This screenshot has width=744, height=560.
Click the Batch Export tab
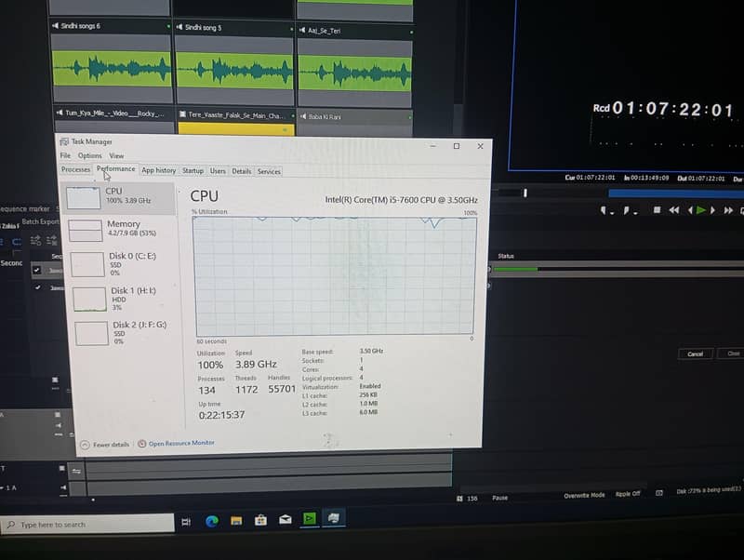(x=40, y=221)
